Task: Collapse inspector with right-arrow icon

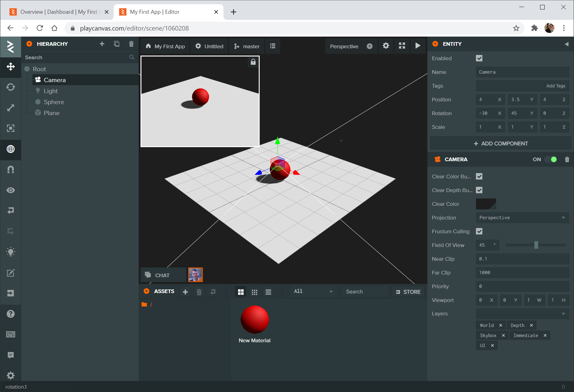Action: pos(567,44)
